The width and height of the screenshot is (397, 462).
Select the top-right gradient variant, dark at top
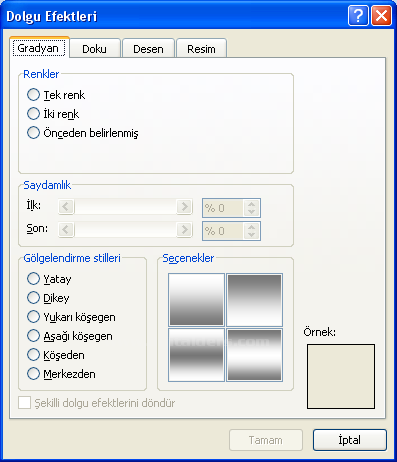tap(254, 300)
